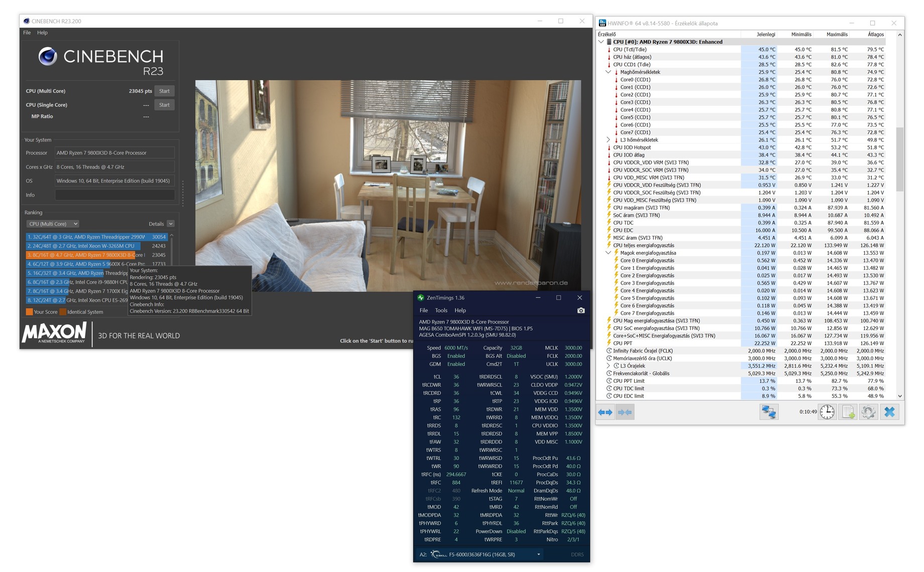Click the lightning icon beside CPU teljes energiafogyasztás
924x572 pixels.
point(609,245)
